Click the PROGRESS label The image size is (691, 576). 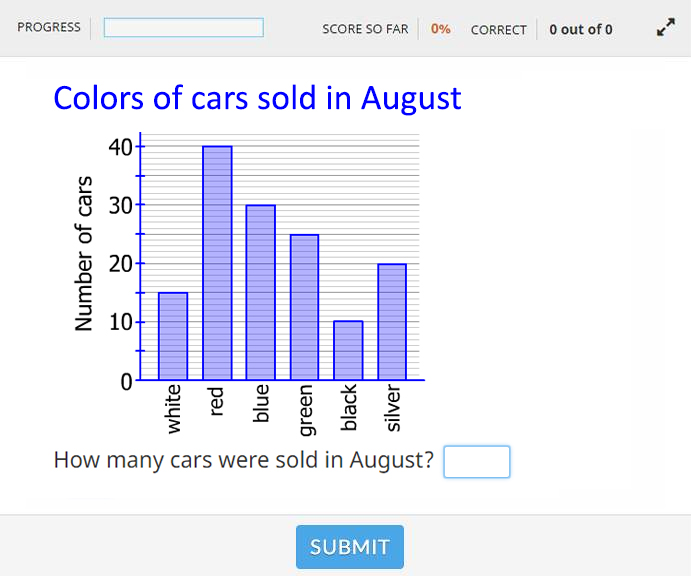pos(49,27)
